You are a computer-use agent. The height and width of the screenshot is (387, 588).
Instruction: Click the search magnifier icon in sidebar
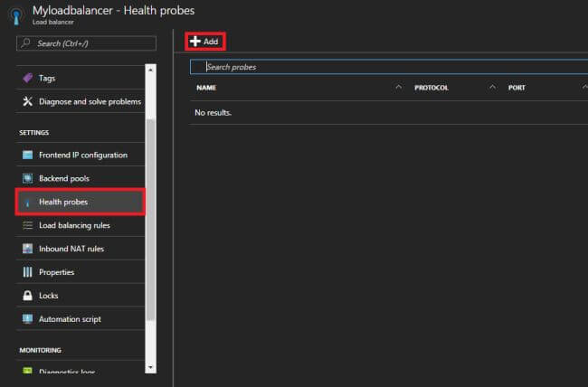click(x=26, y=43)
